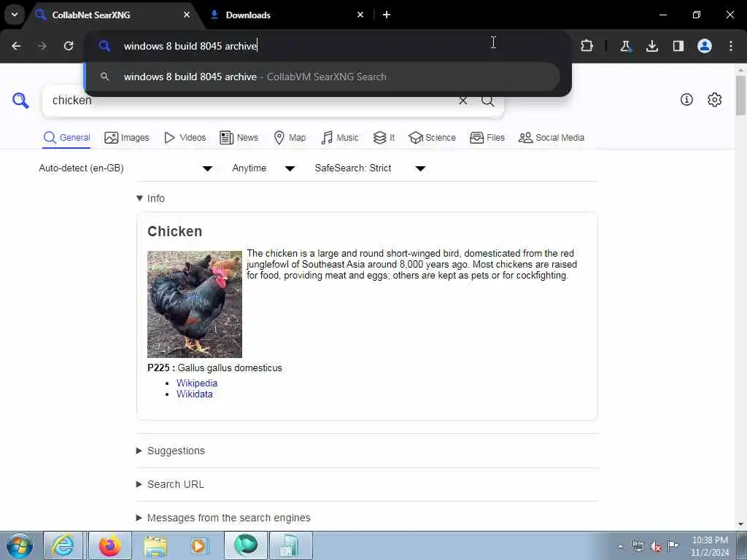This screenshot has width=747, height=560.
Task: Open the Auto-detect (en-GB) language dropdown
Action: coord(125,168)
